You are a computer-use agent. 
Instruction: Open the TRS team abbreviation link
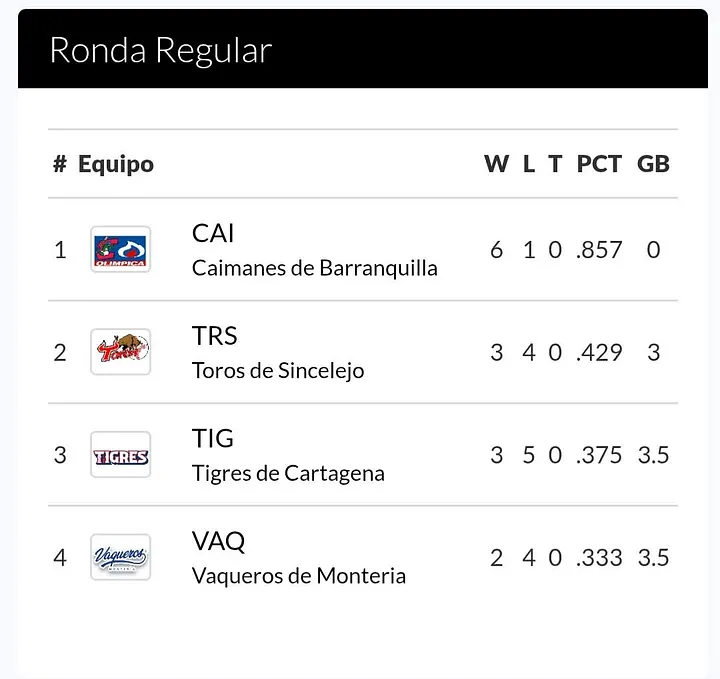(214, 336)
